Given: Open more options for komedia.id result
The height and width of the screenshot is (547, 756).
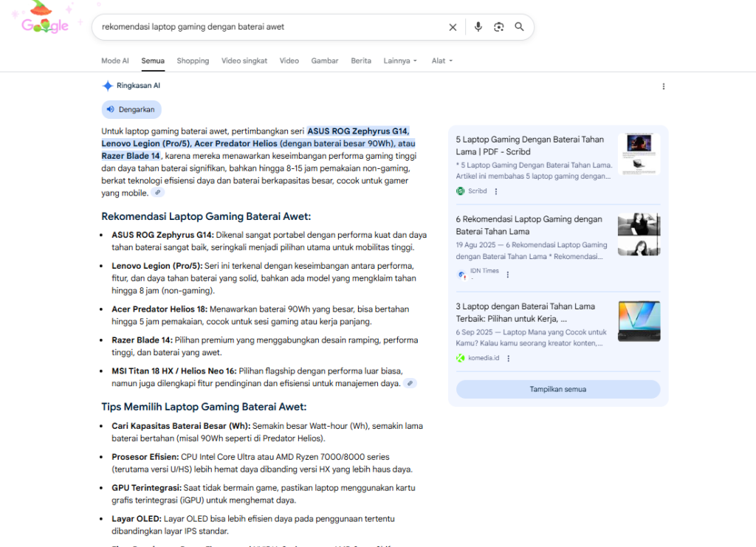Looking at the screenshot, I should (508, 359).
